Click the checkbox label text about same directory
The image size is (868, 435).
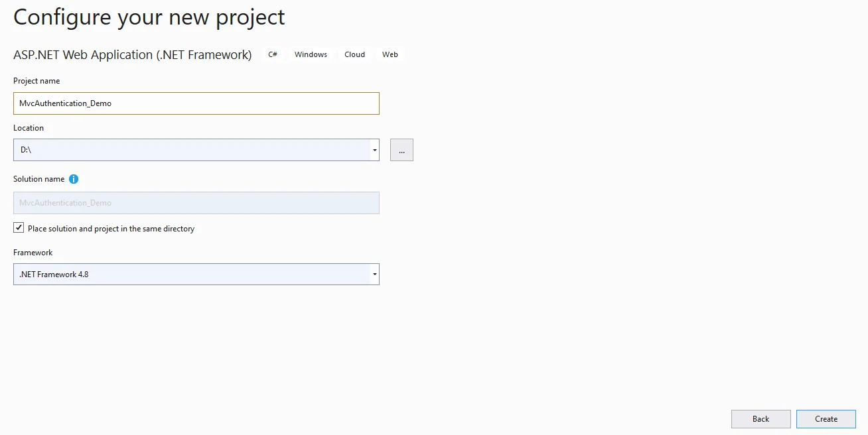click(x=111, y=229)
